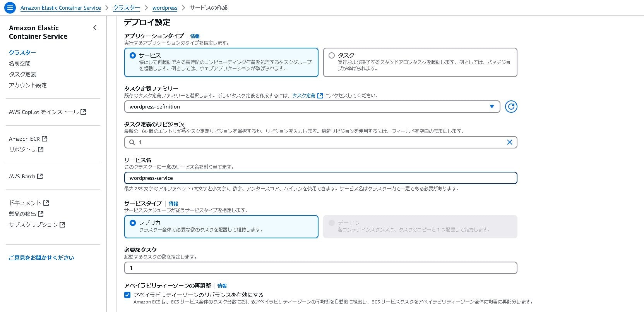Click the revision number search field
The width and height of the screenshot is (644, 312).
click(320, 142)
